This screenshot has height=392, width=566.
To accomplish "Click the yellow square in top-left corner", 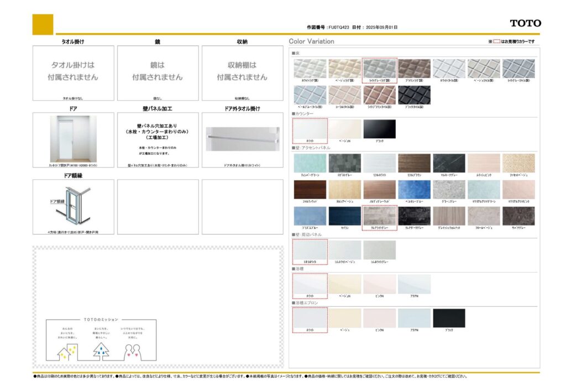I will (43, 24).
